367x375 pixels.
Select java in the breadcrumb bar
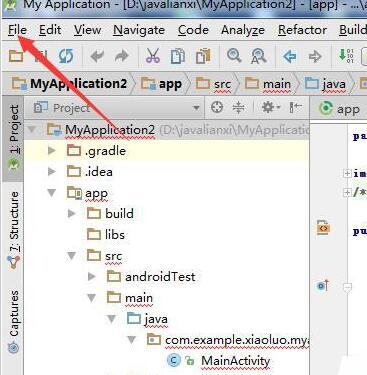pyautogui.click(x=325, y=83)
